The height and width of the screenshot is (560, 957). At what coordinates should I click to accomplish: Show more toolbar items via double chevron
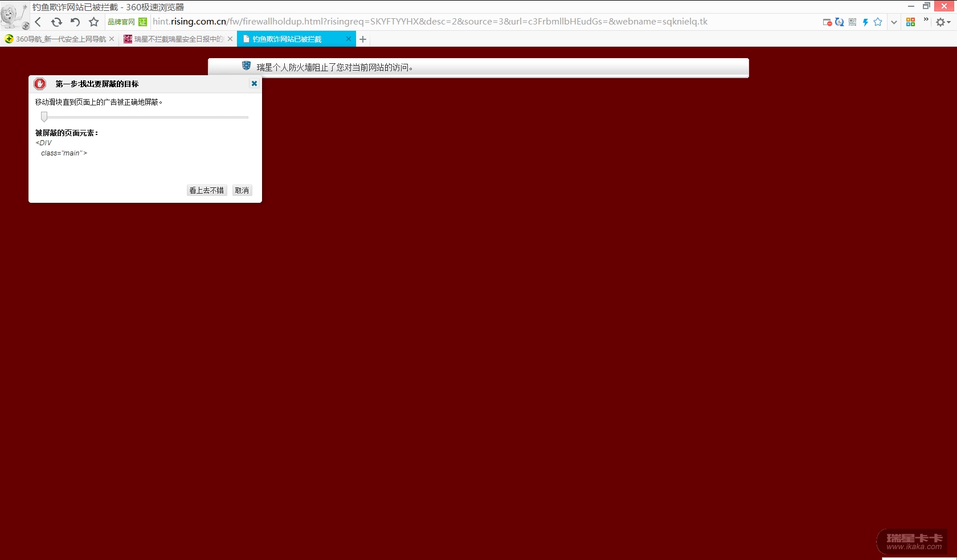click(926, 20)
